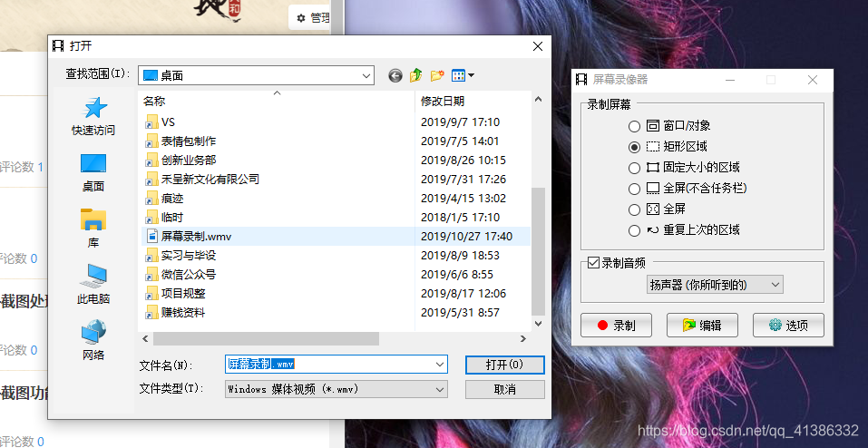Click the vertical scrollbar thumb
The height and width of the screenshot is (448, 868).
[x=538, y=250]
